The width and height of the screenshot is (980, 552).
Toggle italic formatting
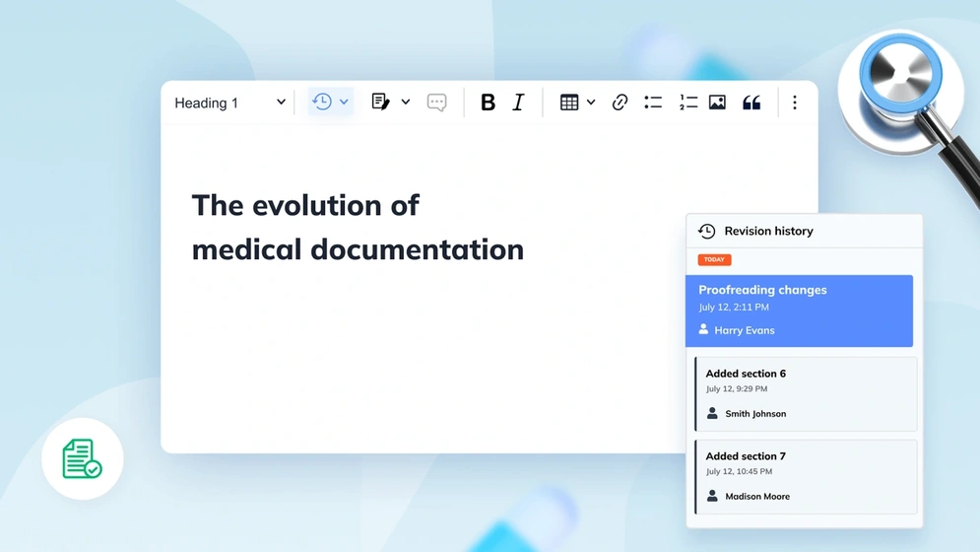[x=518, y=102]
